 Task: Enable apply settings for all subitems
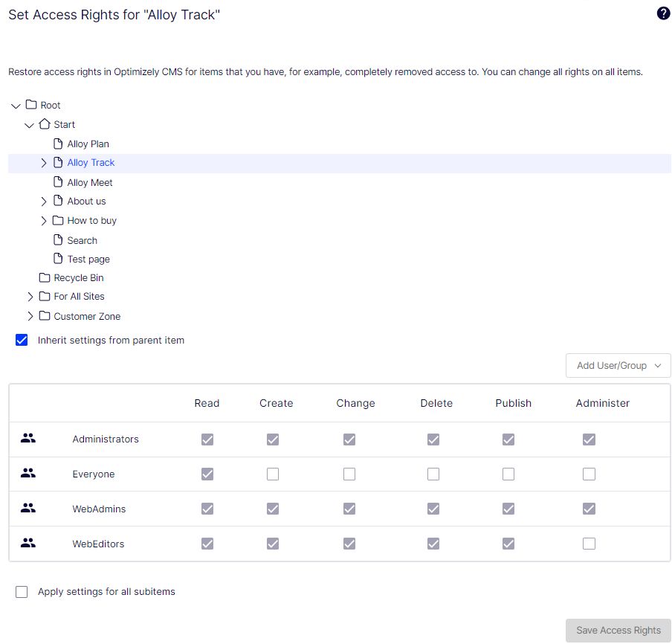tap(22, 591)
